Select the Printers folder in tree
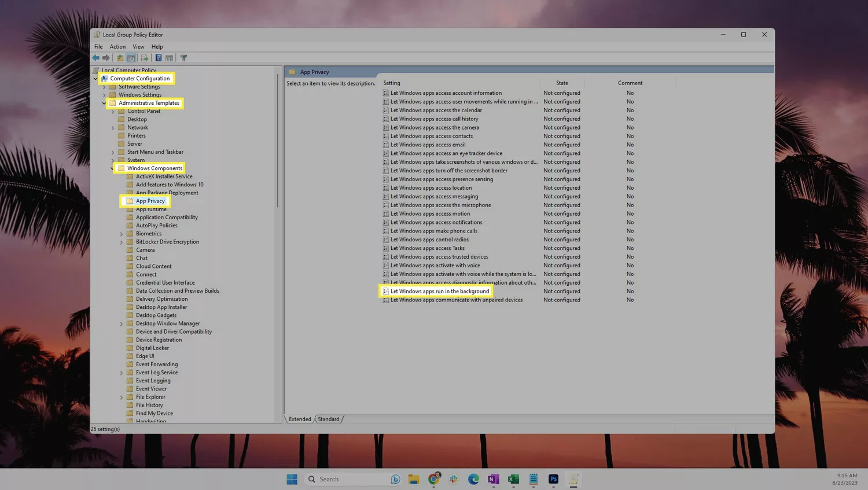868x490 pixels. 137,136
